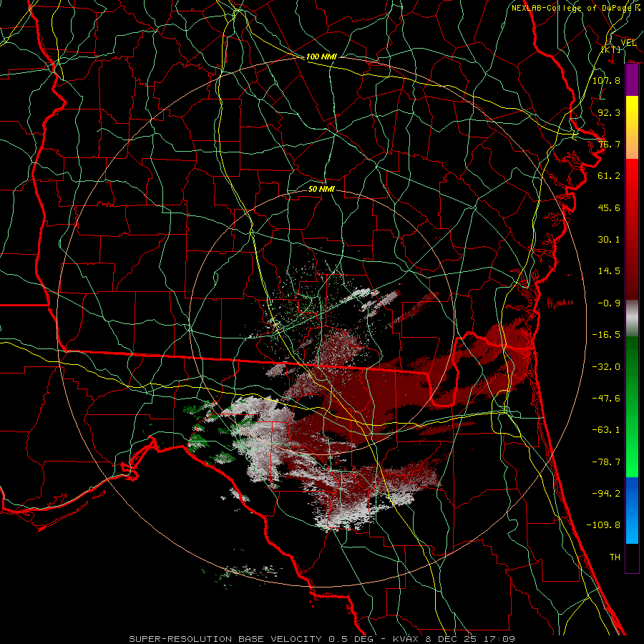This screenshot has height=644, width=644.
Task: Click the -0.9 legend value
Action: [x=609, y=303]
